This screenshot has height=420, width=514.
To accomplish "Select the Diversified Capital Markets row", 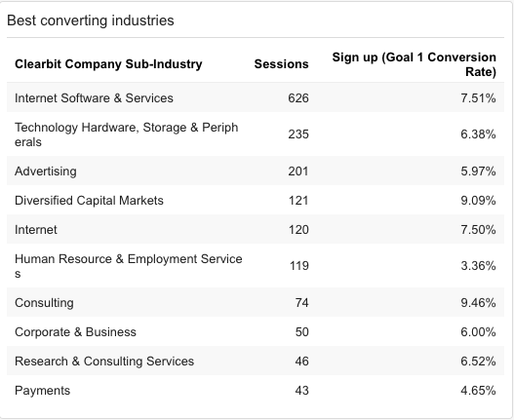I will tap(256, 200).
